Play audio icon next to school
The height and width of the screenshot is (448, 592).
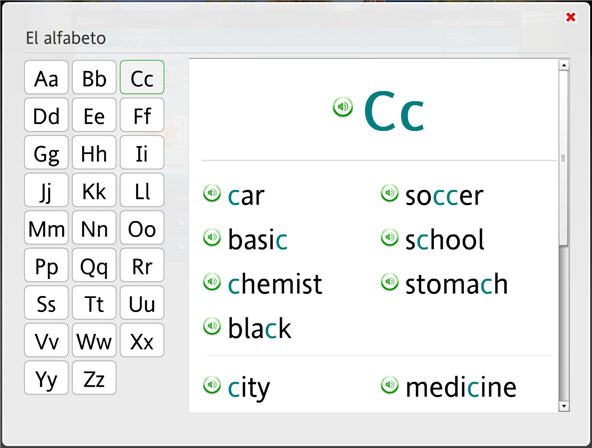pos(389,237)
